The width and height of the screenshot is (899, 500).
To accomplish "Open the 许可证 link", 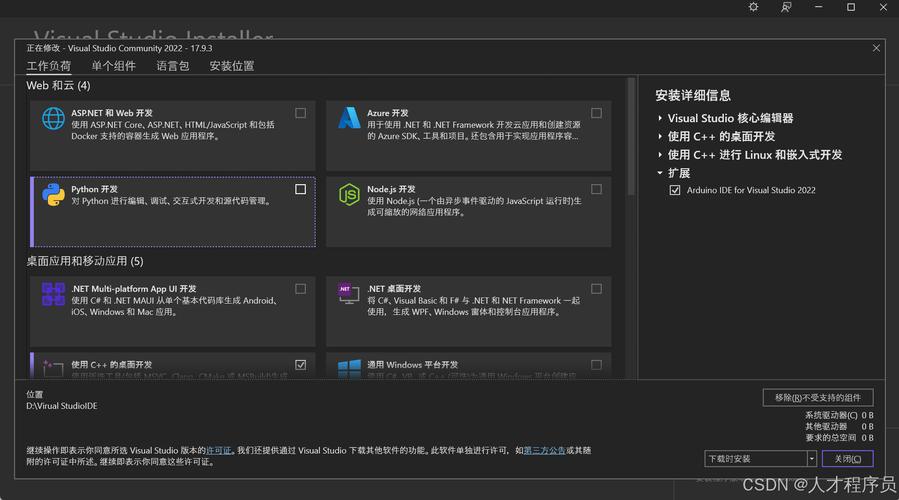I will pyautogui.click(x=219, y=451).
